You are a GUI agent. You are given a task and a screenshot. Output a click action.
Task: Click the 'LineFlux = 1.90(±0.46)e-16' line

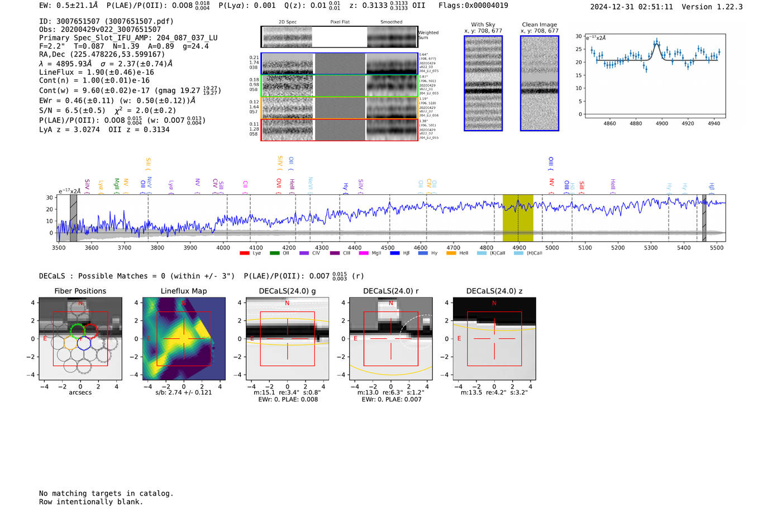97,73
